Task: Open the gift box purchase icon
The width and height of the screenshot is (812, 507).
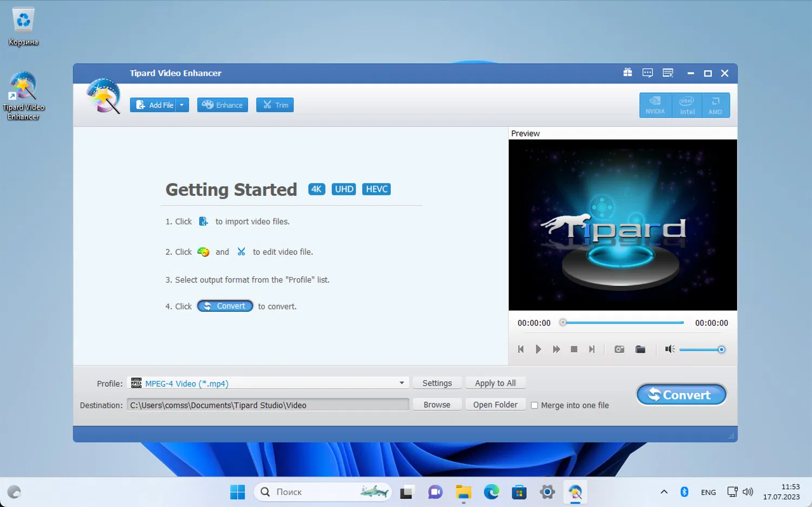Action: [627, 73]
